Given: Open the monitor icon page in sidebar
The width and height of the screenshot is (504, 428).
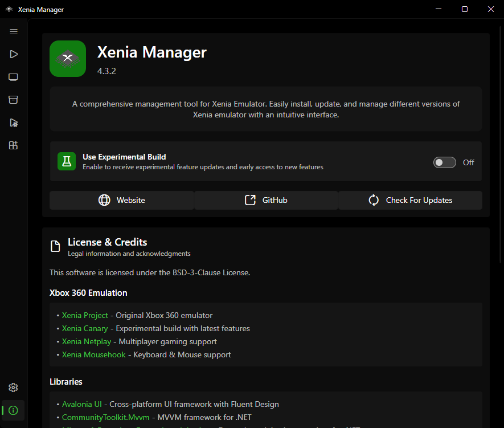Looking at the screenshot, I should [x=13, y=77].
